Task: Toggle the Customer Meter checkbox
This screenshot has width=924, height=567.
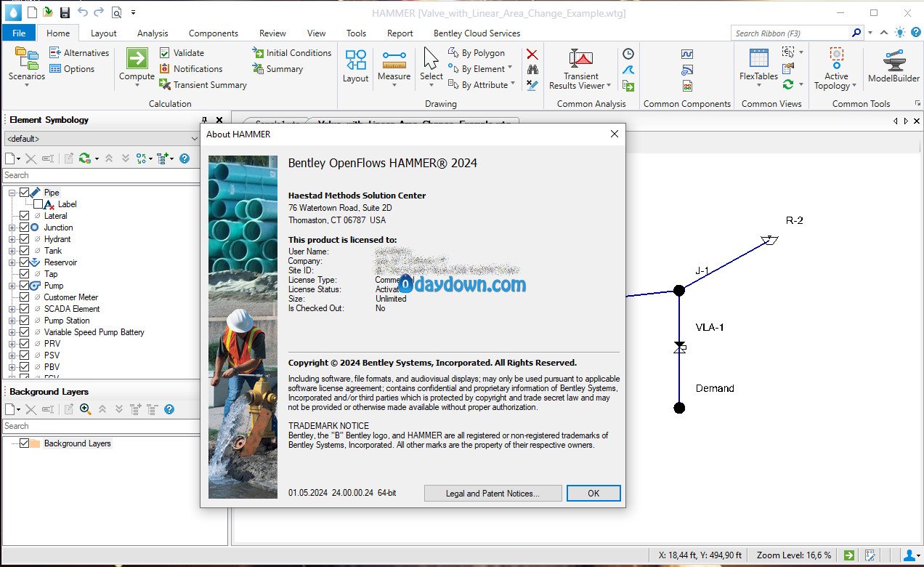Action: (x=25, y=297)
